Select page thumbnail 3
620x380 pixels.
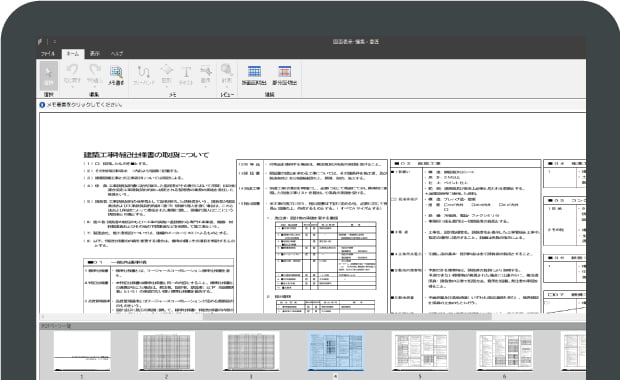pyautogui.click(x=251, y=351)
